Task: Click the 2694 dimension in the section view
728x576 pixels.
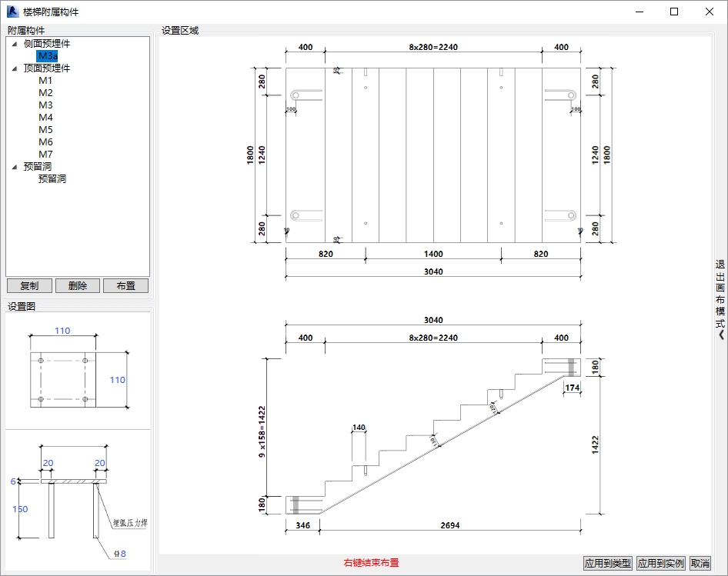Action: [450, 525]
